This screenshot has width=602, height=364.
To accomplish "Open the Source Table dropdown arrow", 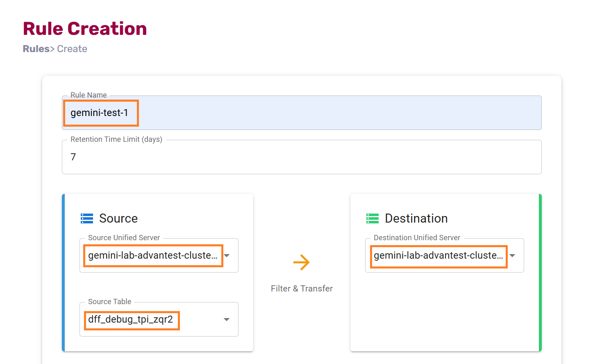I will tap(227, 319).
